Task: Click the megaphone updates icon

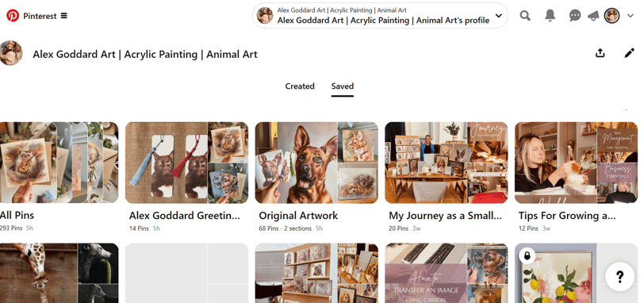Action: coord(593,16)
